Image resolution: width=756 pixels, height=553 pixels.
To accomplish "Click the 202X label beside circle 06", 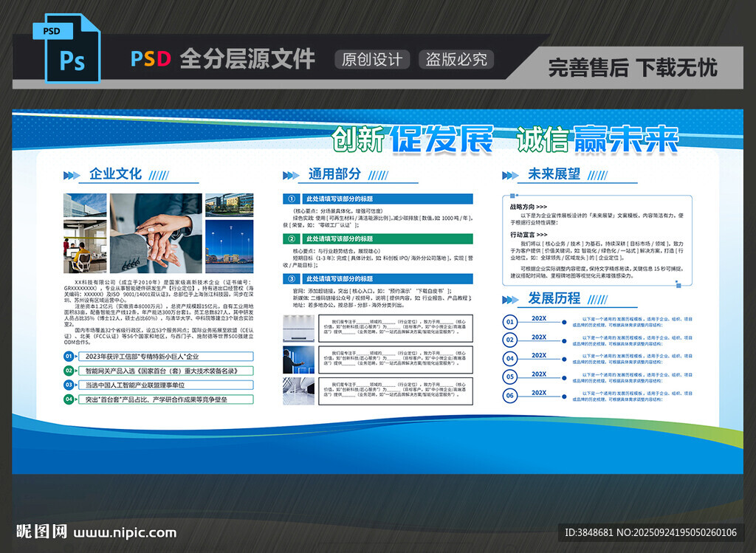I will tap(538, 393).
